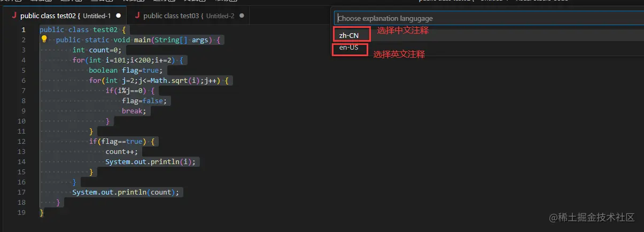The height and width of the screenshot is (232, 644).
Task: Click the 'flag=false;' statement
Action: (x=144, y=100)
